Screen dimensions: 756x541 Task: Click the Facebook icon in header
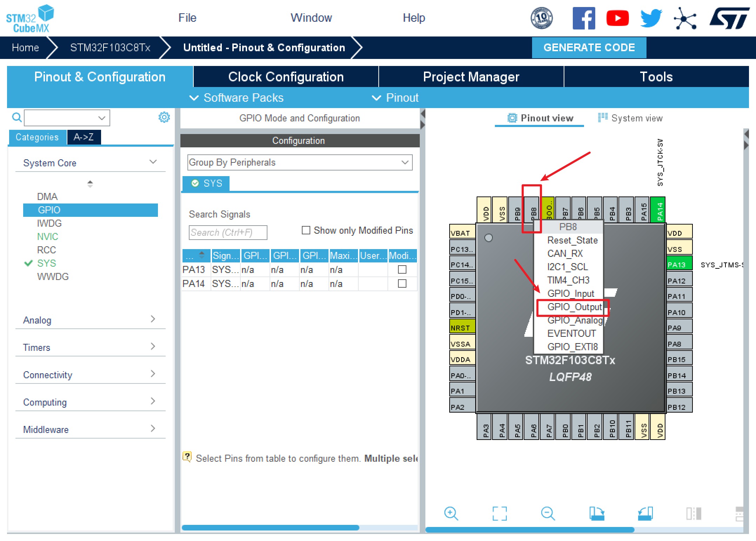pos(584,18)
